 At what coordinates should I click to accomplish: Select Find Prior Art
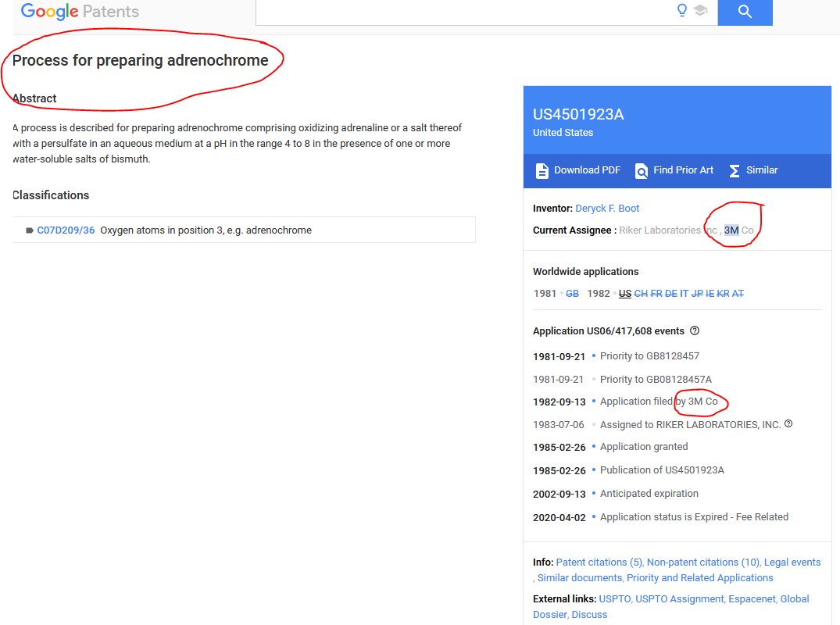(x=674, y=170)
